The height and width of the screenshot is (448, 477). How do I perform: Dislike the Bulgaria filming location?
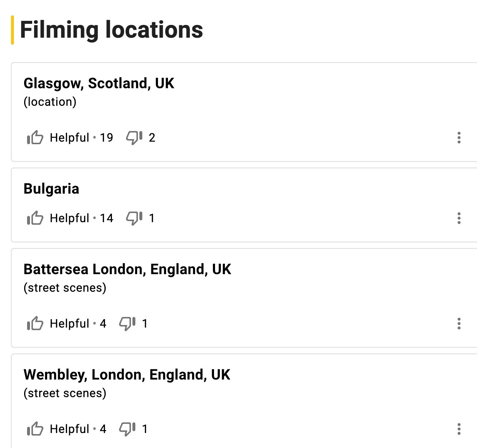coord(134,218)
